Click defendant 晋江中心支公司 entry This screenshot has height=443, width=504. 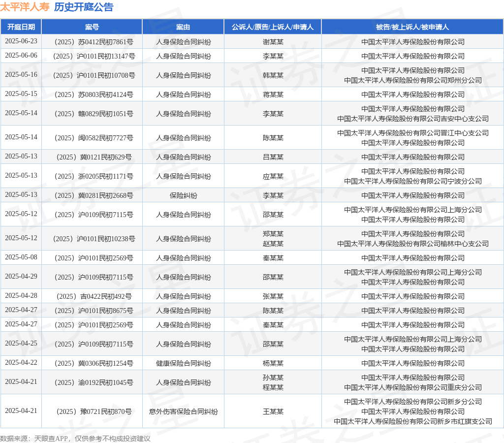(x=413, y=133)
